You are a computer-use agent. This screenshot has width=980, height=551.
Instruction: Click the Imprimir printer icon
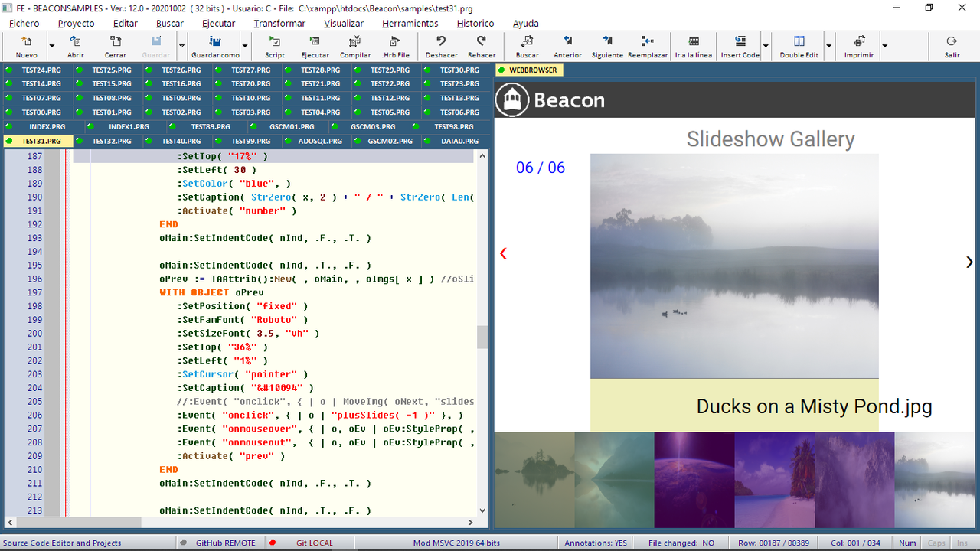pos(859,41)
